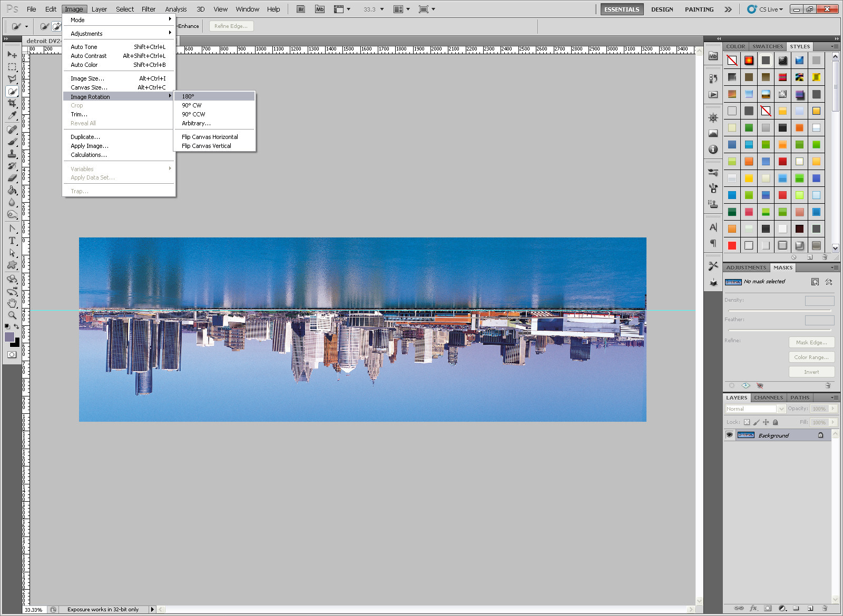Select the Paint Bucket tool
Screen dimensions: 843x616
[x=12, y=190]
